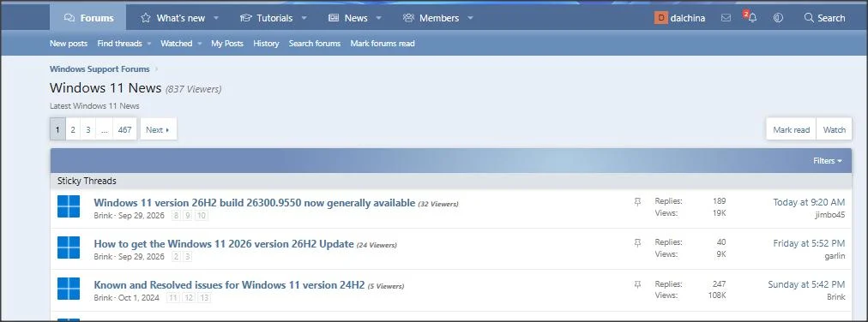Jump to page 13 of Known issues thread

[x=204, y=298]
